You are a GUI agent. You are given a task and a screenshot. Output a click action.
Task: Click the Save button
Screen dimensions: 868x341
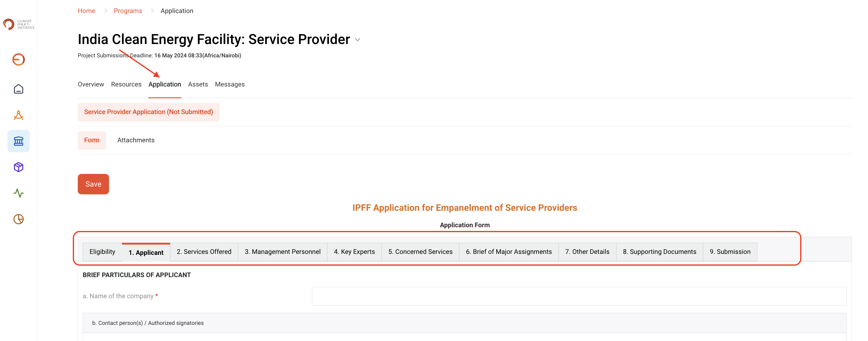point(93,184)
